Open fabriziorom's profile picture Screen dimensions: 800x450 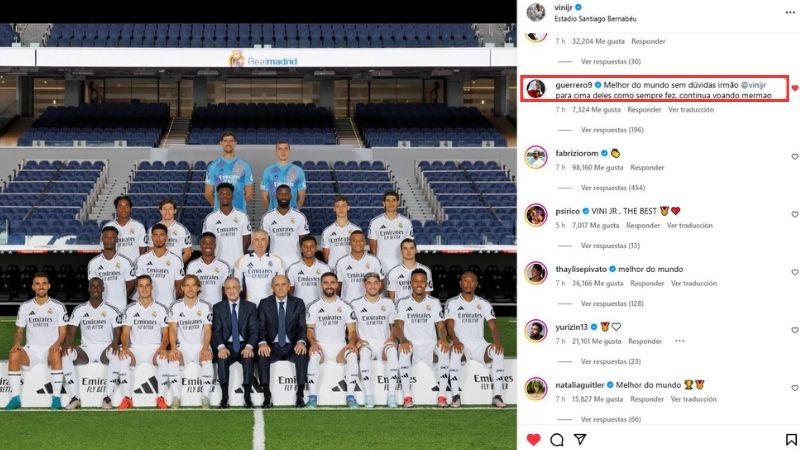pos(536,157)
